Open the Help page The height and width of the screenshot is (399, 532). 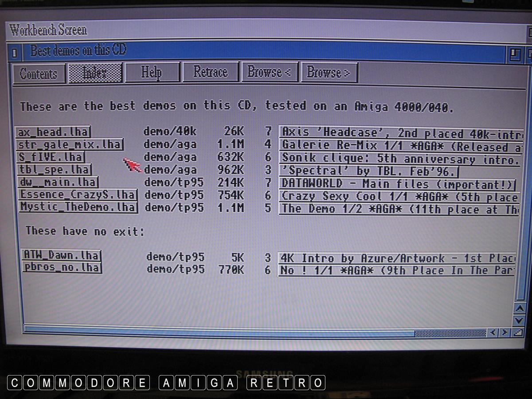pyautogui.click(x=152, y=72)
